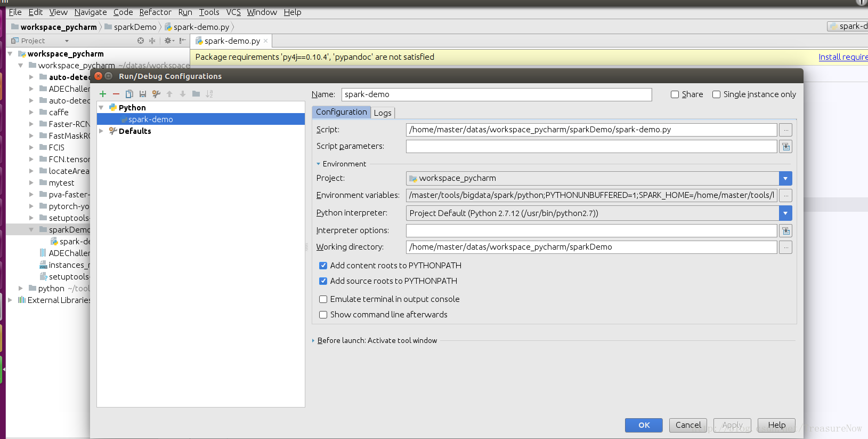The height and width of the screenshot is (439, 868).
Task: Sort configurations alphabetically
Action: 209,94
